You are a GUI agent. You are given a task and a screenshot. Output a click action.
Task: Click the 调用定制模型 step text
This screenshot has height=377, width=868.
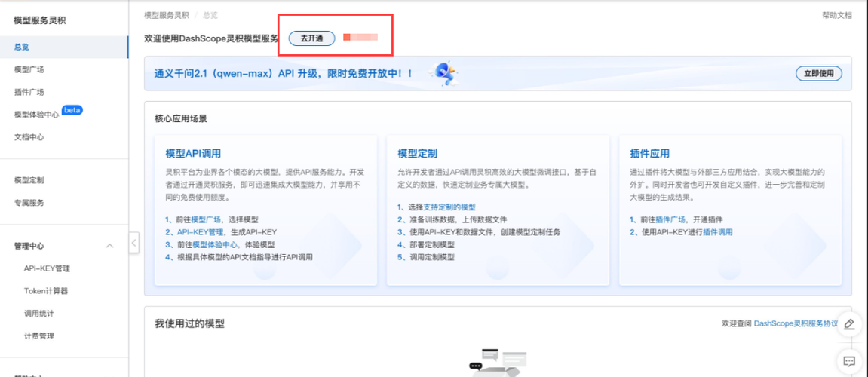(x=431, y=257)
